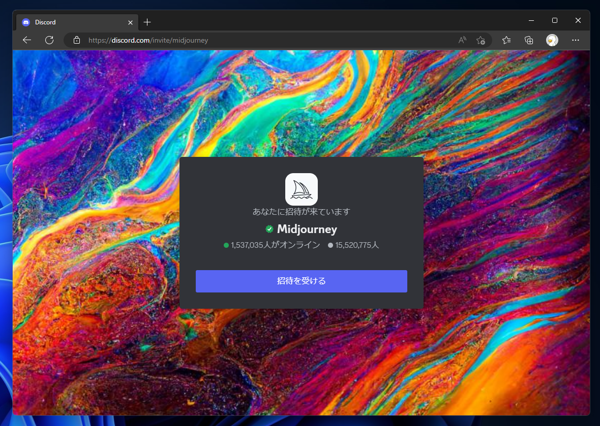Screen dimensions: 600x426
Task: Reload the Discord invite page
Action: click(x=49, y=40)
